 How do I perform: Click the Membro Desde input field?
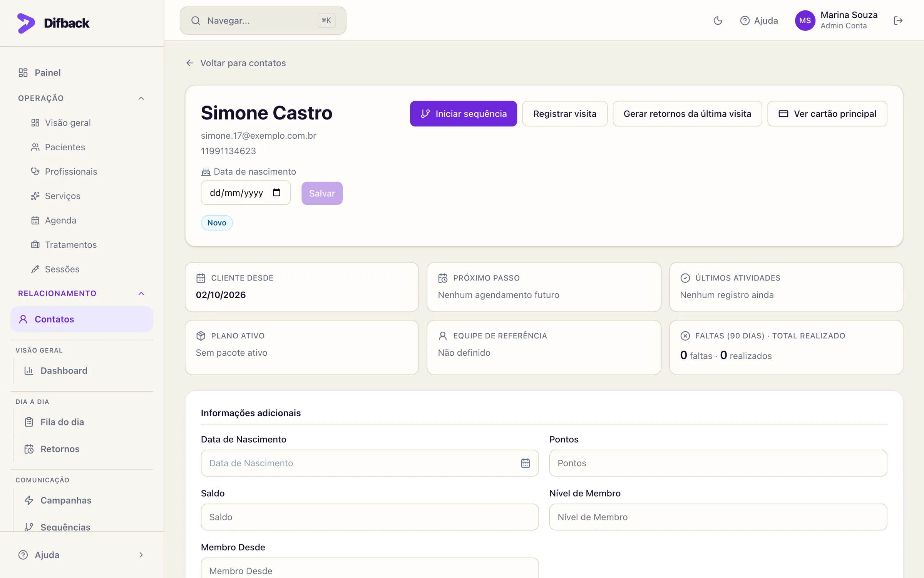(x=370, y=568)
